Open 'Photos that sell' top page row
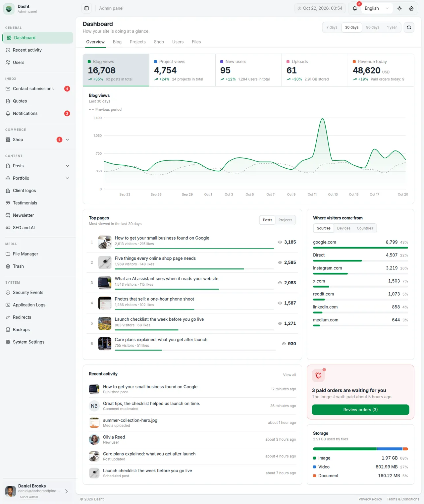 point(192,303)
